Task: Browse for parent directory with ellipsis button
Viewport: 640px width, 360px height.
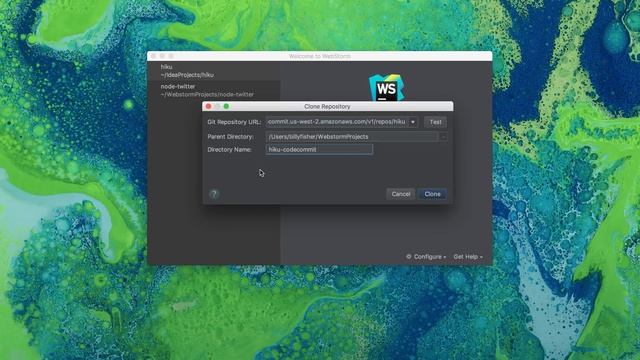Action: pyautogui.click(x=443, y=137)
